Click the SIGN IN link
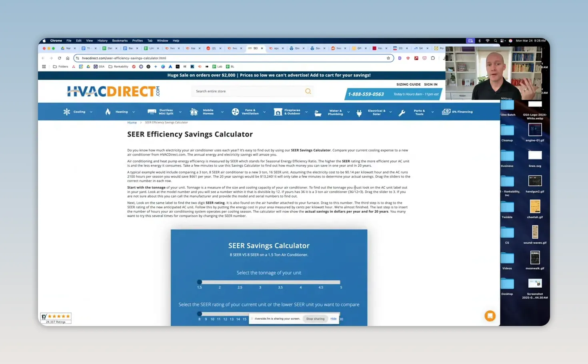The width and height of the screenshot is (588, 364). 431,84
